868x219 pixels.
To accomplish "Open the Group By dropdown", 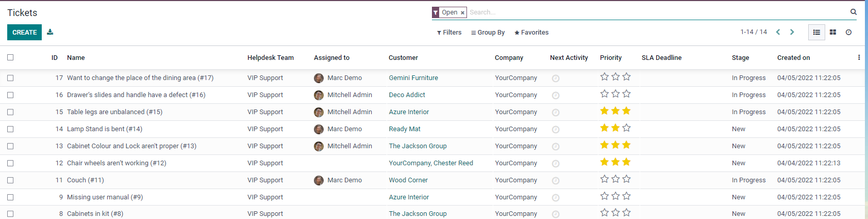I will (x=488, y=33).
